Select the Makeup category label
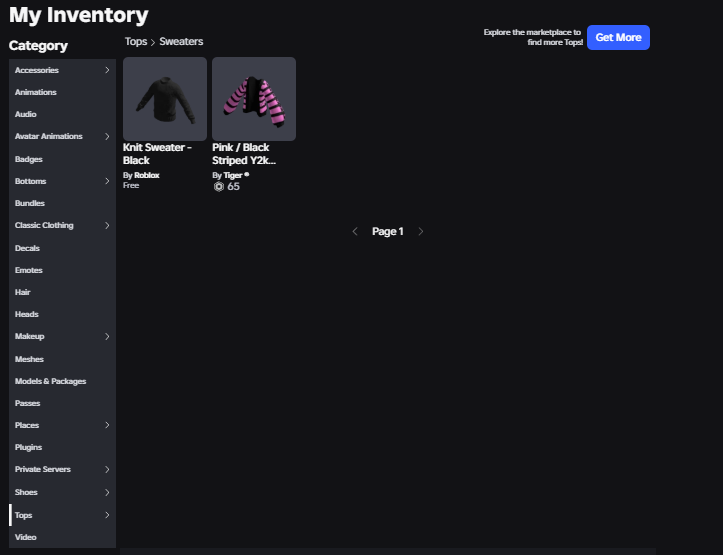This screenshot has width=723, height=555. pos(30,337)
